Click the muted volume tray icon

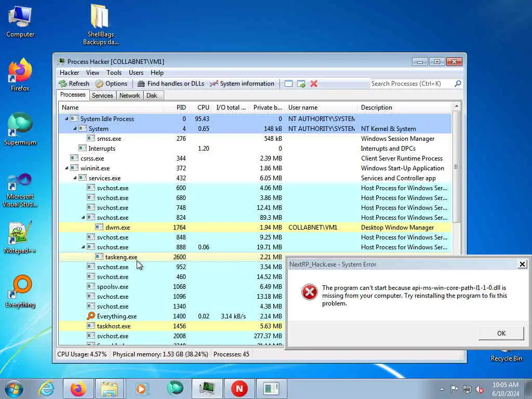point(480,389)
